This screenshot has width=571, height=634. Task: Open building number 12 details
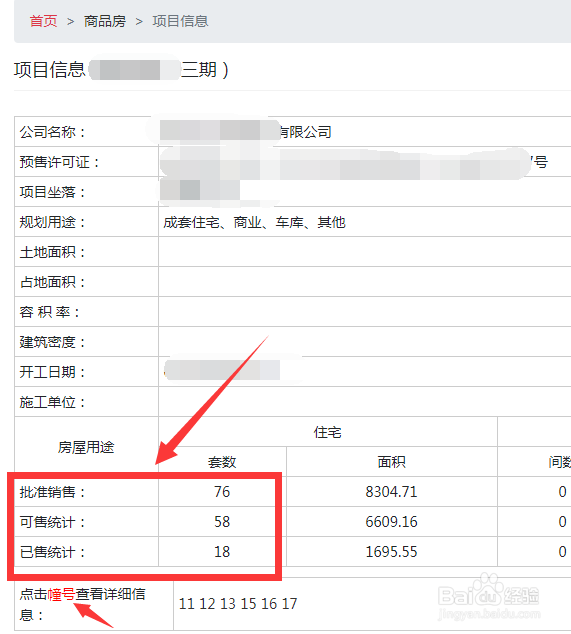pyautogui.click(x=207, y=604)
